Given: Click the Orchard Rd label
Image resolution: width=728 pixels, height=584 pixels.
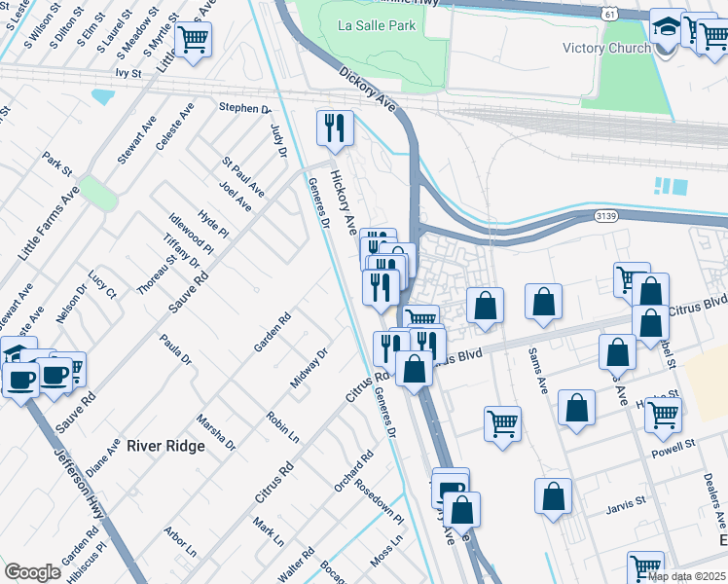Looking at the screenshot, I should (x=354, y=471).
